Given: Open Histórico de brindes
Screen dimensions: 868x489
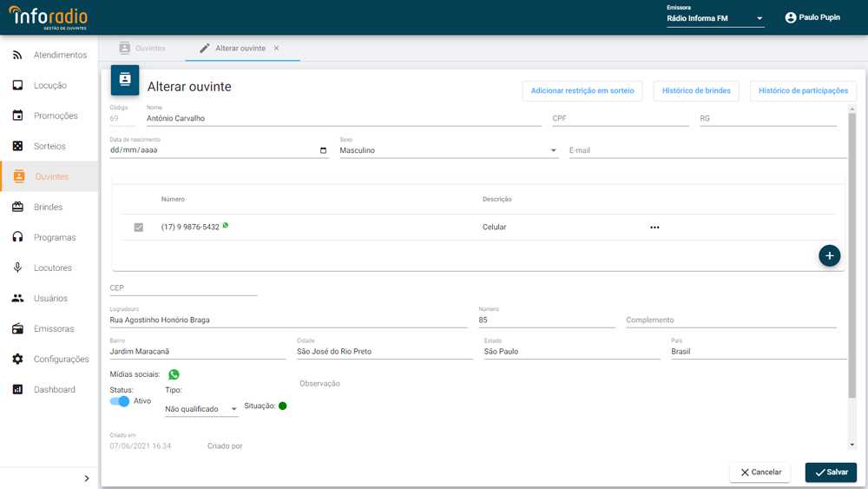Looking at the screenshot, I should (696, 91).
